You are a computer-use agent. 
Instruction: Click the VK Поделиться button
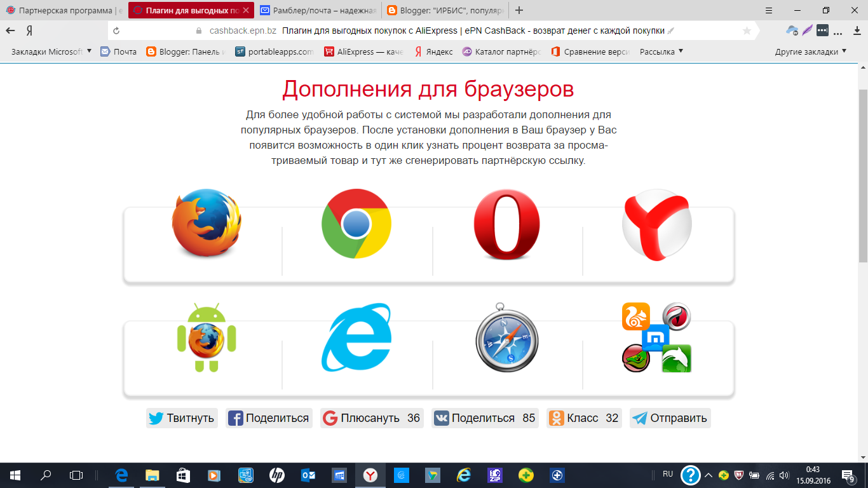click(x=485, y=418)
